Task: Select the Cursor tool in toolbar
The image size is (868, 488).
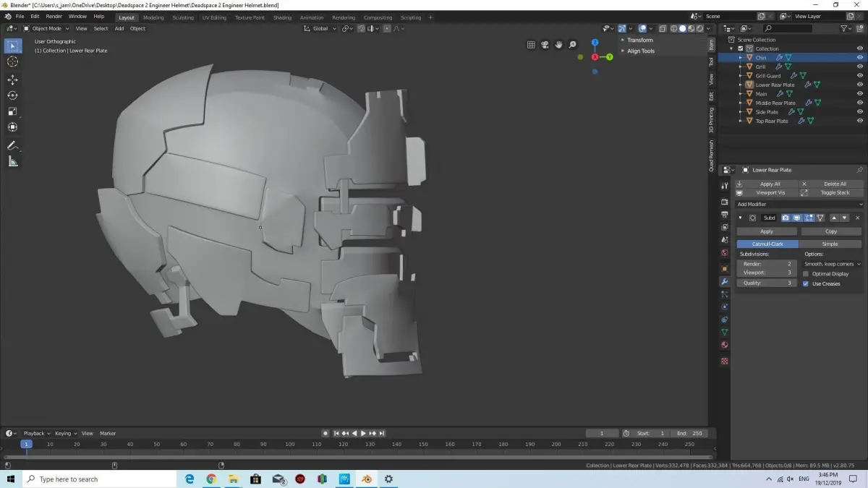Action: click(x=12, y=62)
